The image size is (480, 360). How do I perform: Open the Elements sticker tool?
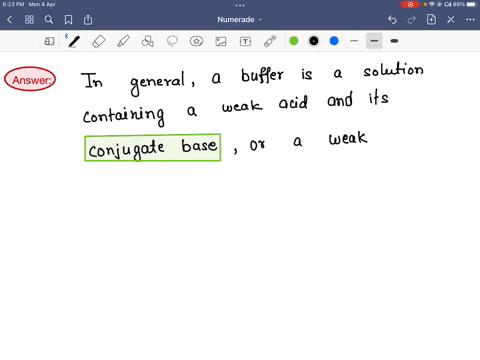pos(196,41)
